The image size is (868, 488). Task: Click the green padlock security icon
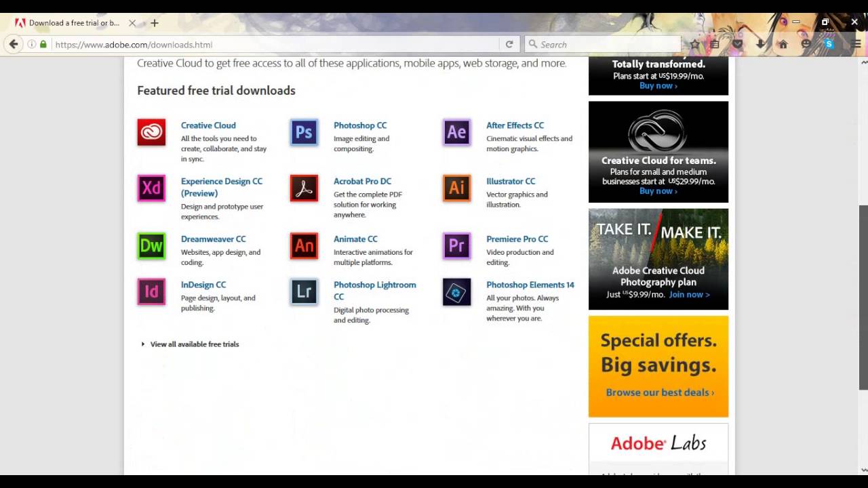(43, 44)
